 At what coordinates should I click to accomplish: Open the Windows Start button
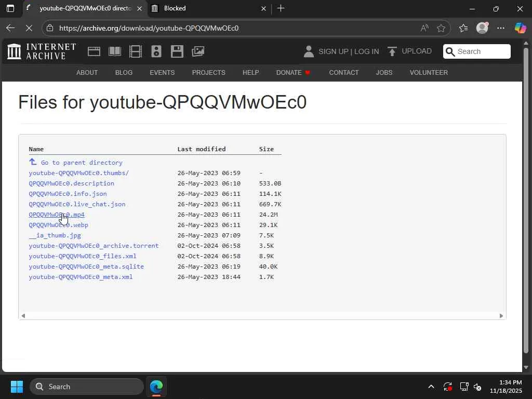tap(17, 387)
